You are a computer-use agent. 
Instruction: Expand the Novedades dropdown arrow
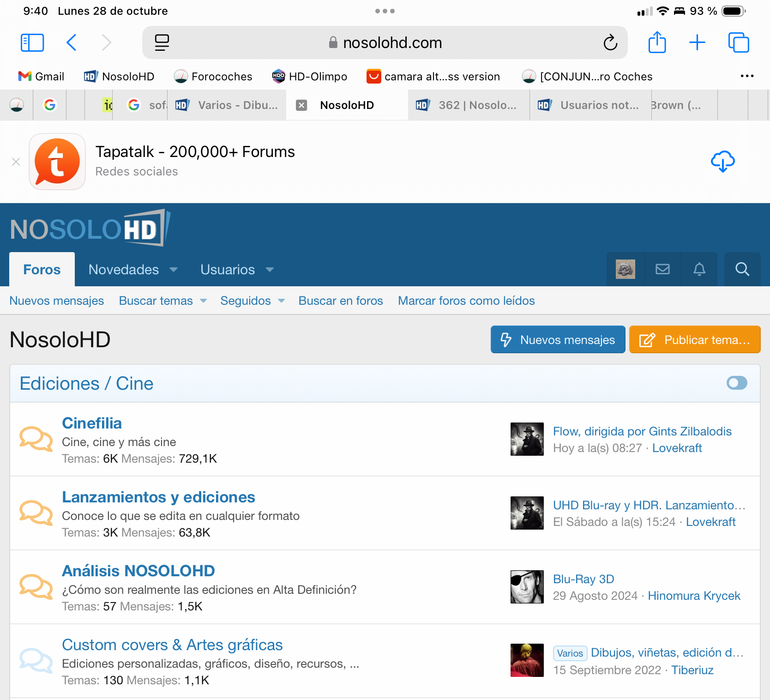[x=174, y=270]
